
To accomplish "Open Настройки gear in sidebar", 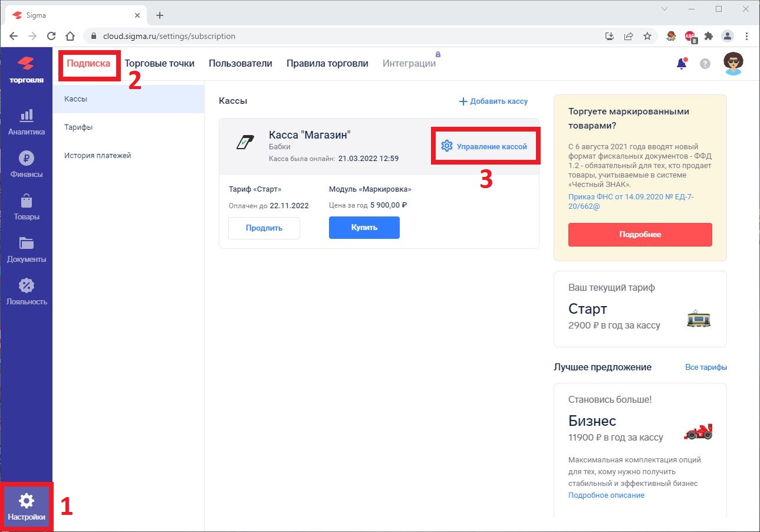I will (27, 507).
